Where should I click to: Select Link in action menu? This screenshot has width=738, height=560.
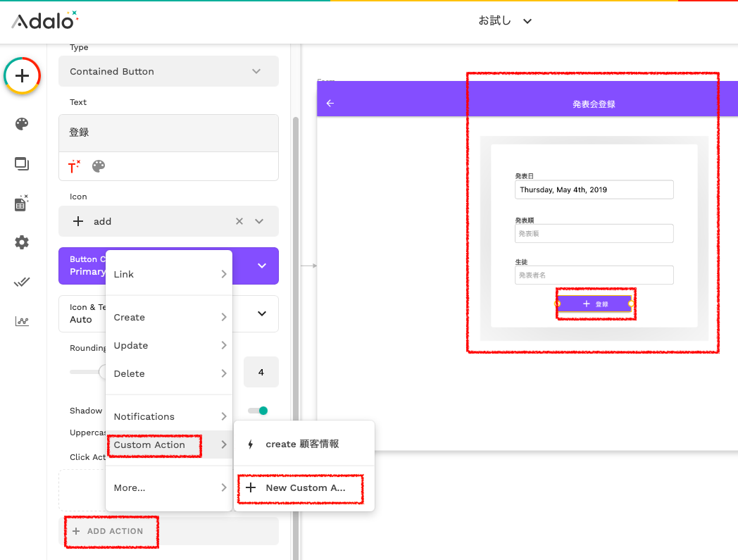[x=169, y=274]
